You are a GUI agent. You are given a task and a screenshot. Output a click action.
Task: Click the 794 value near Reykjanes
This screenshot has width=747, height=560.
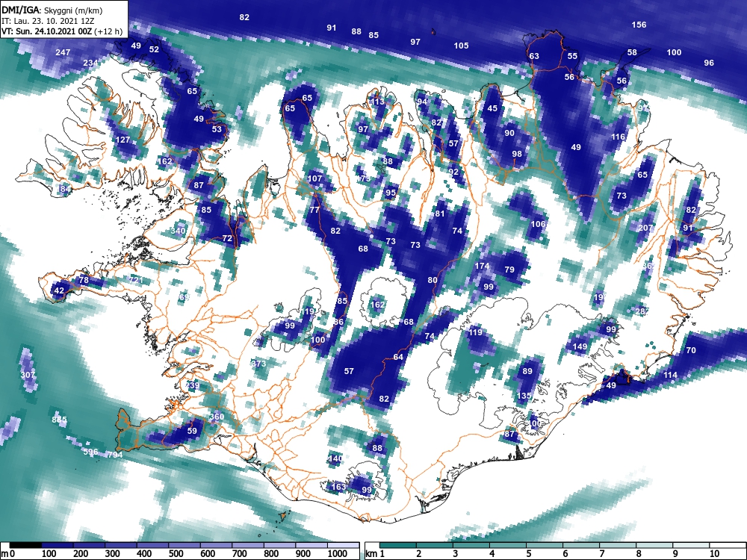tap(115, 455)
